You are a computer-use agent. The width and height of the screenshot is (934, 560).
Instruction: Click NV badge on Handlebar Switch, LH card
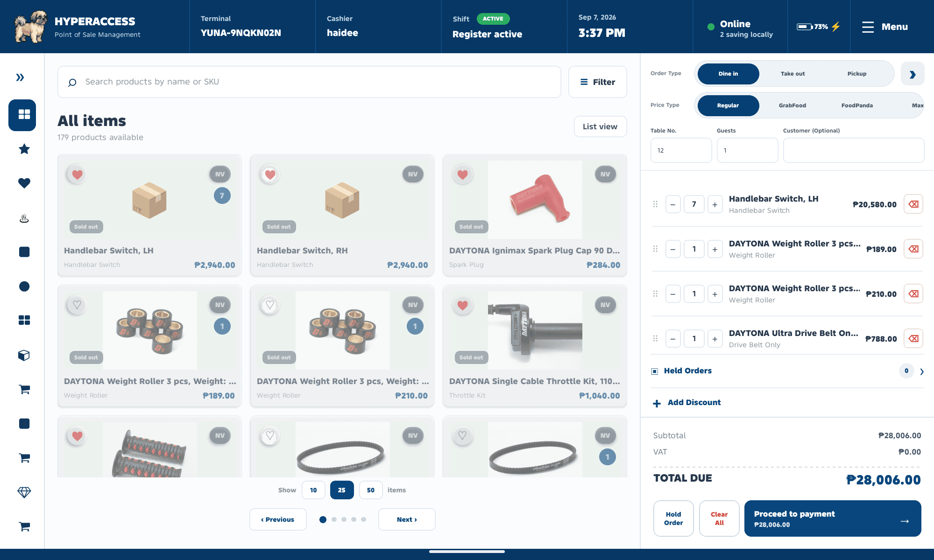(x=220, y=174)
